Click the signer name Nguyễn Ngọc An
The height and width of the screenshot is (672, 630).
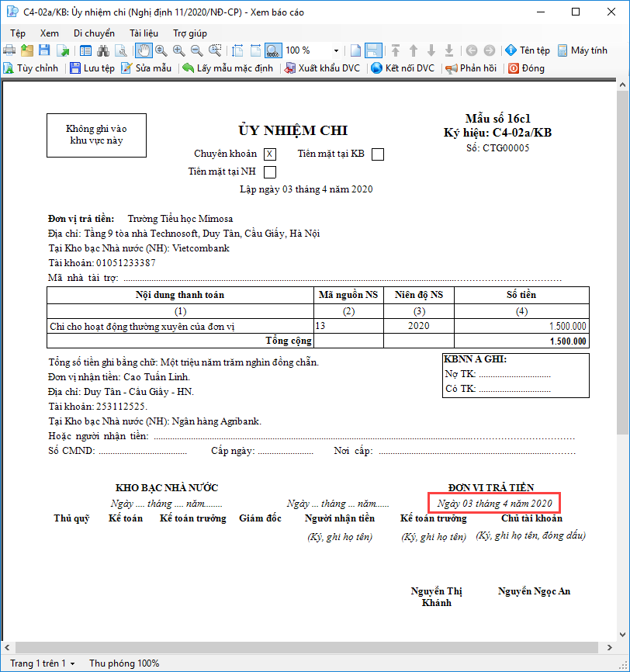(x=534, y=591)
